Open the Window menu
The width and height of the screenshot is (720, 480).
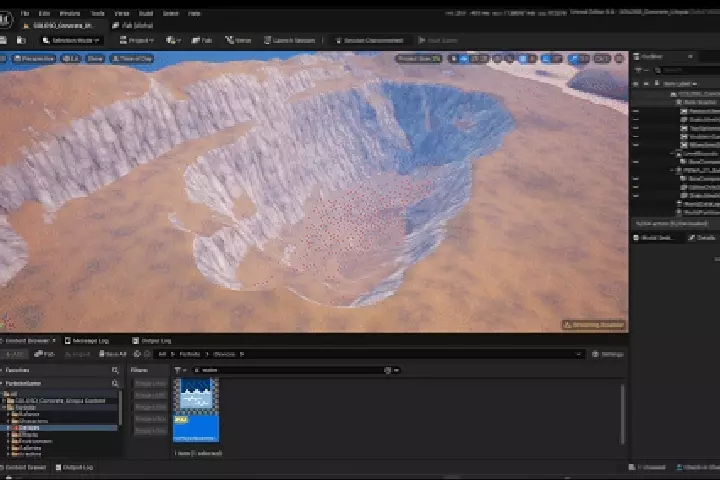tap(70, 13)
